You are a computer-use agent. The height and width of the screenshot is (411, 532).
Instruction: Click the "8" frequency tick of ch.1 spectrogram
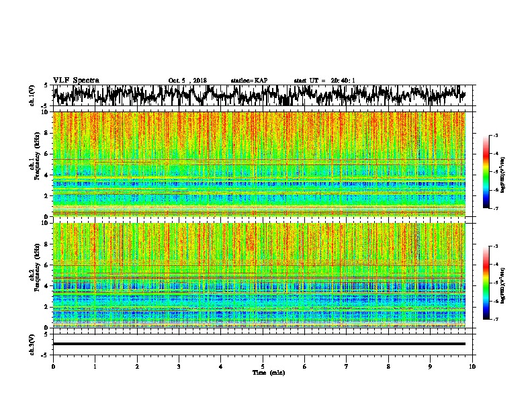[46, 133]
